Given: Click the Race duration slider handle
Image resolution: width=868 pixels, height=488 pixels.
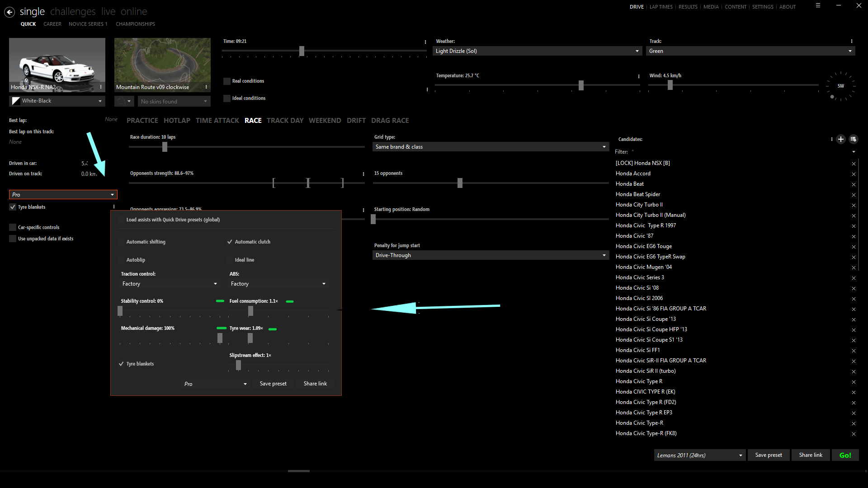Looking at the screenshot, I should click(x=165, y=147).
